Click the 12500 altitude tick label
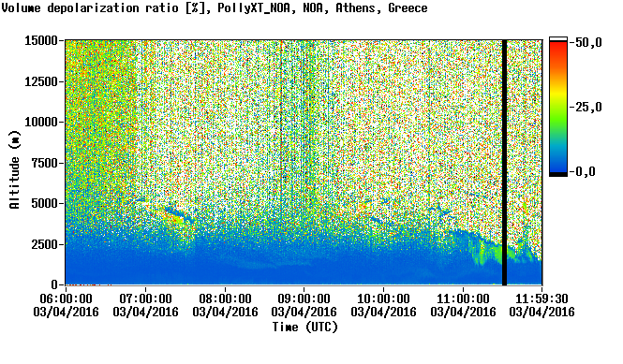This screenshot has height=364, width=623. [x=41, y=81]
